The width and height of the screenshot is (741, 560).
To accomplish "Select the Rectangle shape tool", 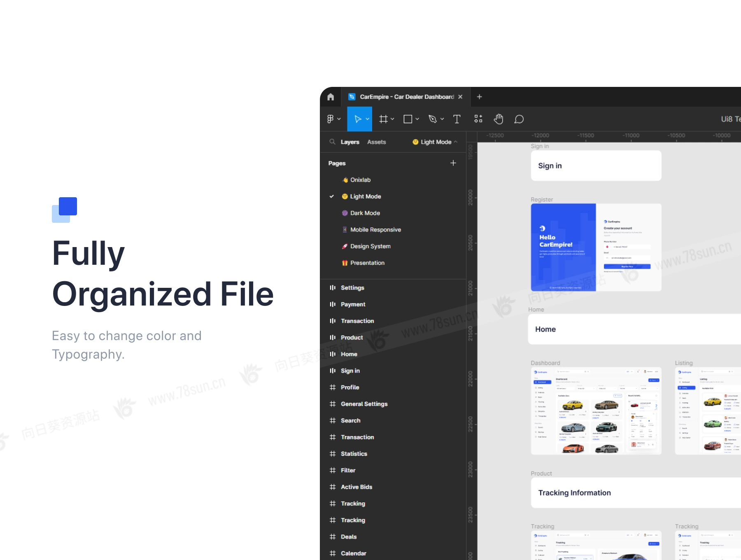I will pyautogui.click(x=408, y=119).
